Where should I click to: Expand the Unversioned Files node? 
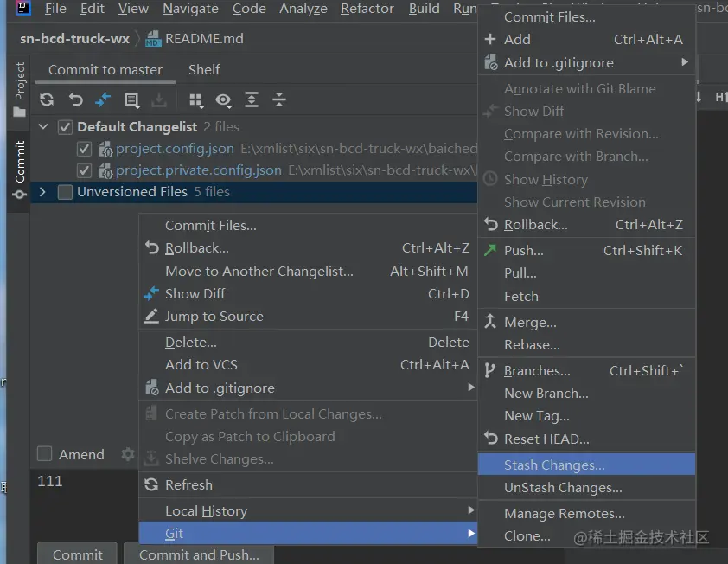(42, 191)
